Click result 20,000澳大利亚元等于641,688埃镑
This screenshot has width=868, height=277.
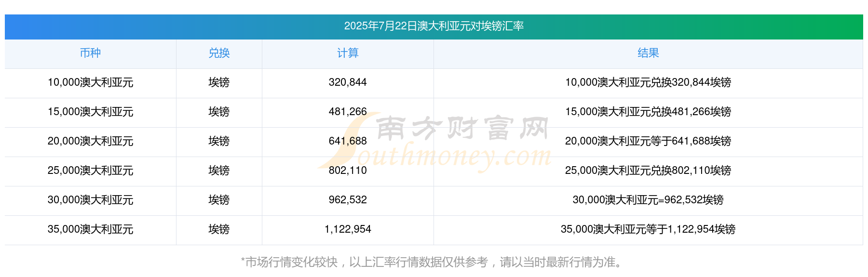pyautogui.click(x=648, y=141)
